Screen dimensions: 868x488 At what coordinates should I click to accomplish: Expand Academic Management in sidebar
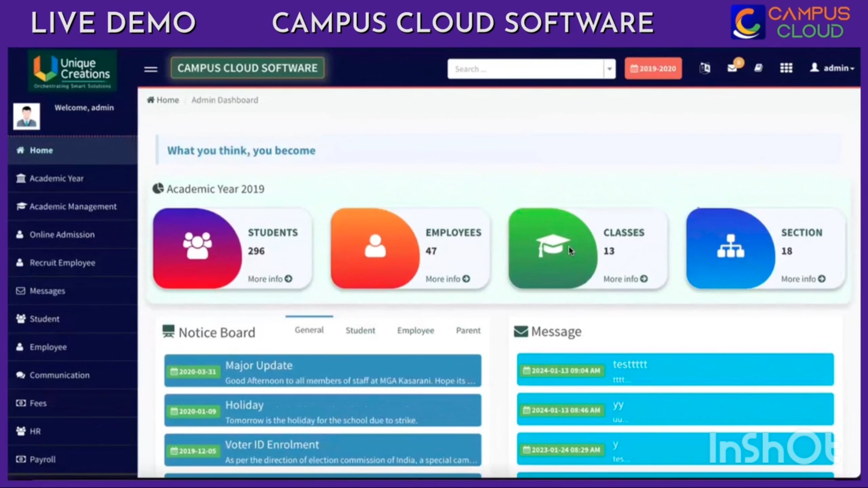(72, 206)
